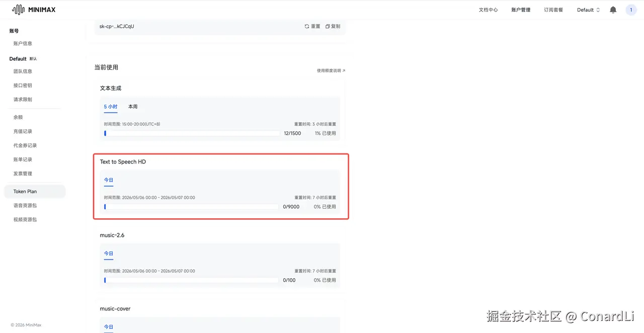
Task: Select 今日 tab under Text to Speech HD
Action: coord(109,180)
